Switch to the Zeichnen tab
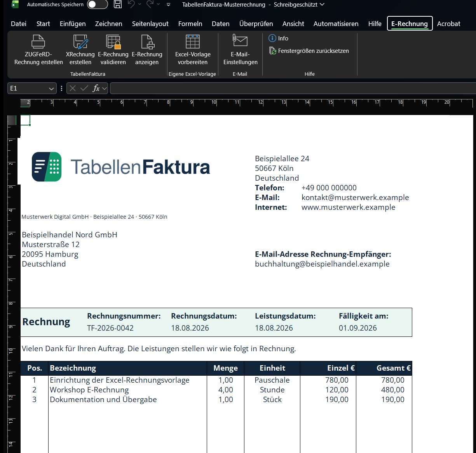Screen dimensions: 476x453 pyautogui.click(x=108, y=24)
